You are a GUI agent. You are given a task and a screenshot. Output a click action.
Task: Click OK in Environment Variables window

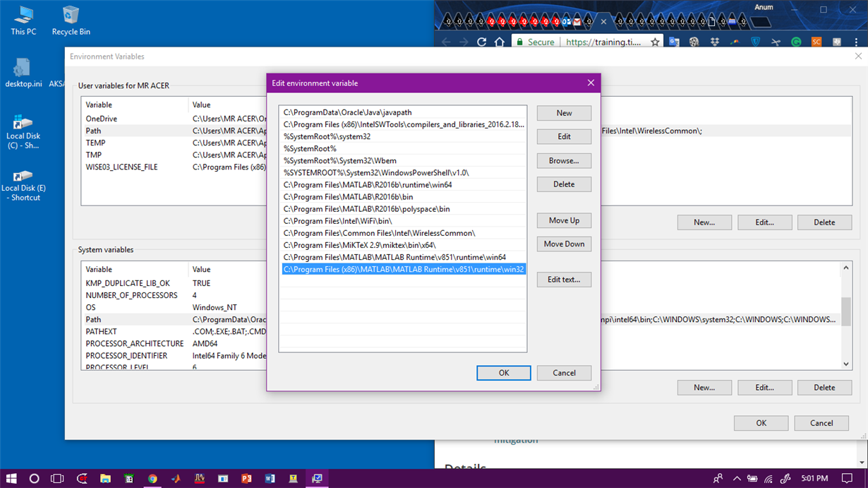[761, 423]
